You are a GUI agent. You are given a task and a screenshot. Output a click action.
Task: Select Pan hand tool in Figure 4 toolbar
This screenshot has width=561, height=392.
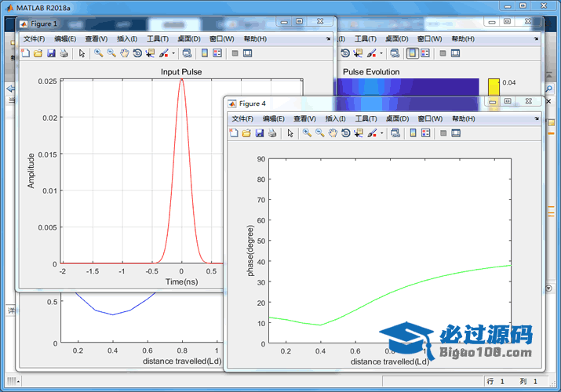[333, 133]
